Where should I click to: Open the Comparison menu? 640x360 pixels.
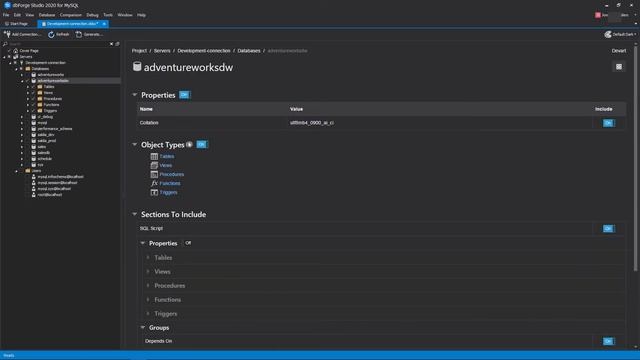71,15
